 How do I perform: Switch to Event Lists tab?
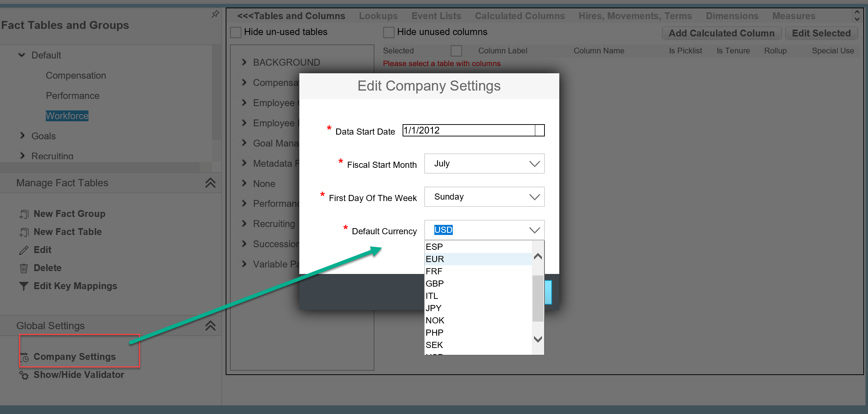436,16
